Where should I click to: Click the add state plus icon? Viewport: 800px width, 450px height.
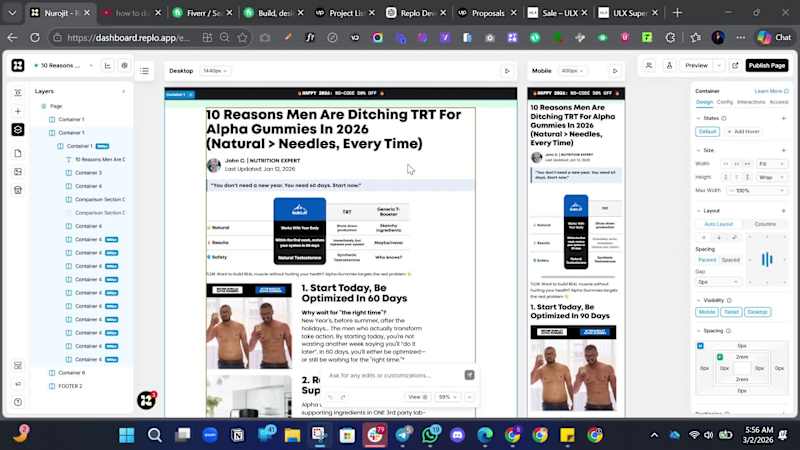point(784,118)
